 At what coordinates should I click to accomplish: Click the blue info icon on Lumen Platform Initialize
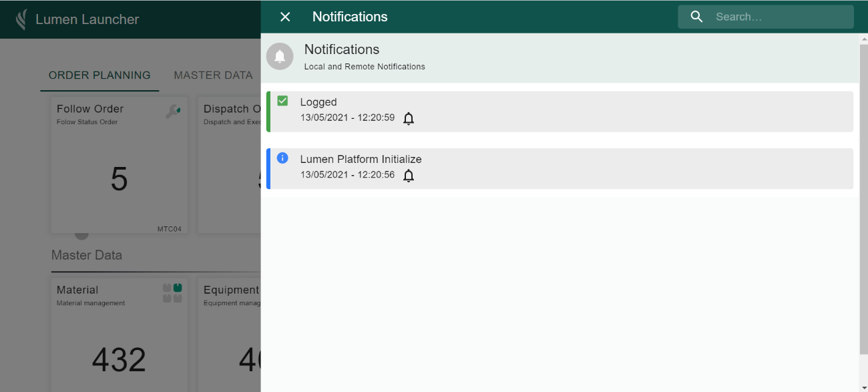(x=282, y=158)
